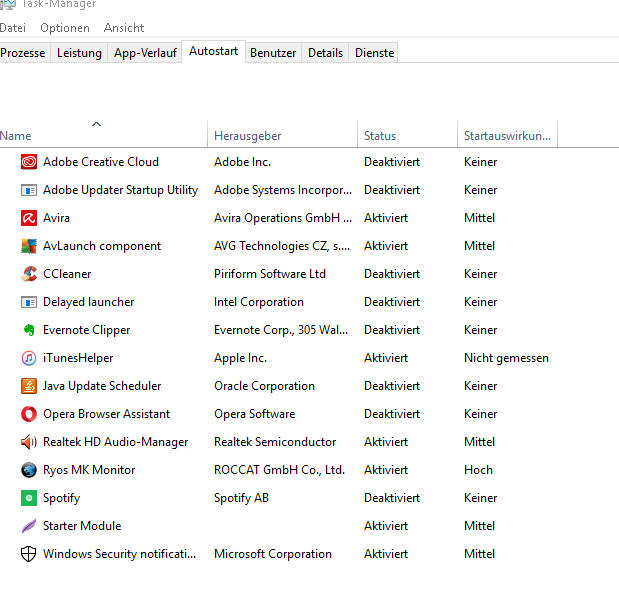619x592 pixels.
Task: Sort by the Herausgeber column header
Action: pyautogui.click(x=282, y=134)
